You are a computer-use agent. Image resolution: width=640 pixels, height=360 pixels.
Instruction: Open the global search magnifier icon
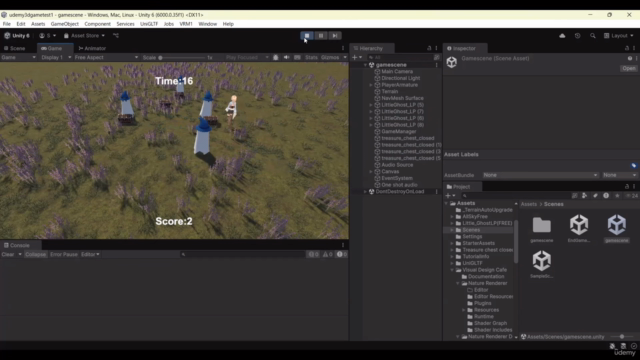[593, 36]
